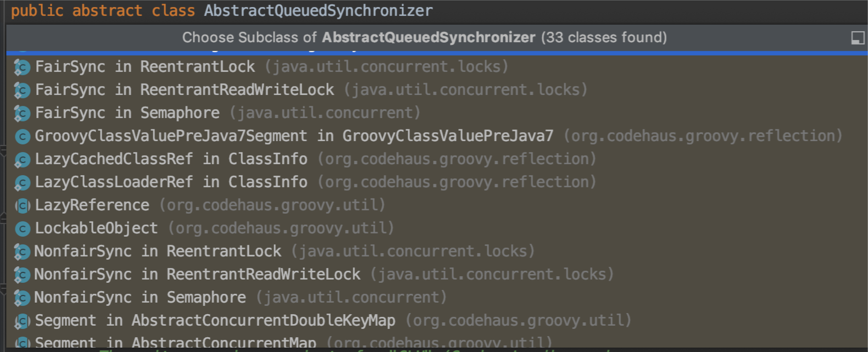
Task: Click the class icon next to LockableObject
Action: (x=22, y=228)
